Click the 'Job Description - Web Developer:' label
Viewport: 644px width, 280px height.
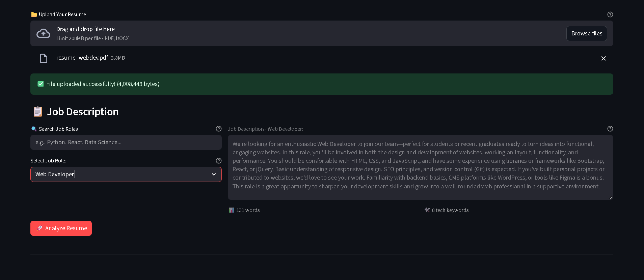click(266, 129)
